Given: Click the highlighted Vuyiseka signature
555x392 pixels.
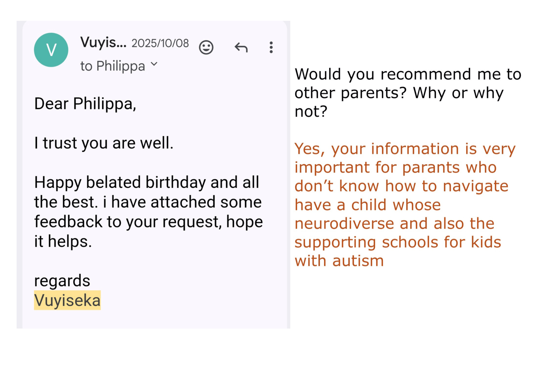Looking at the screenshot, I should pos(67,300).
